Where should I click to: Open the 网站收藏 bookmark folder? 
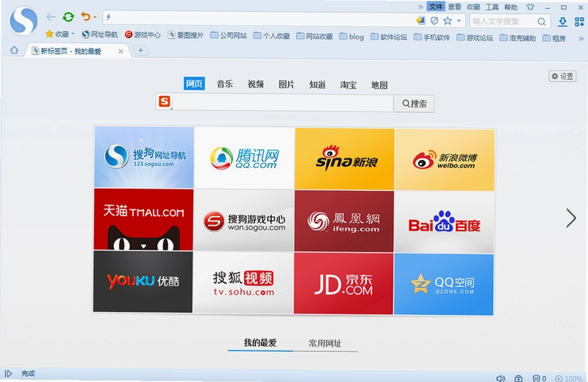[x=315, y=36]
